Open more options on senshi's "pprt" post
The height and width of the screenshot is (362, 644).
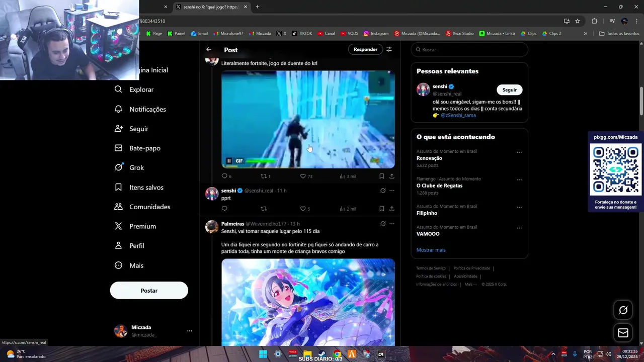coord(392,191)
